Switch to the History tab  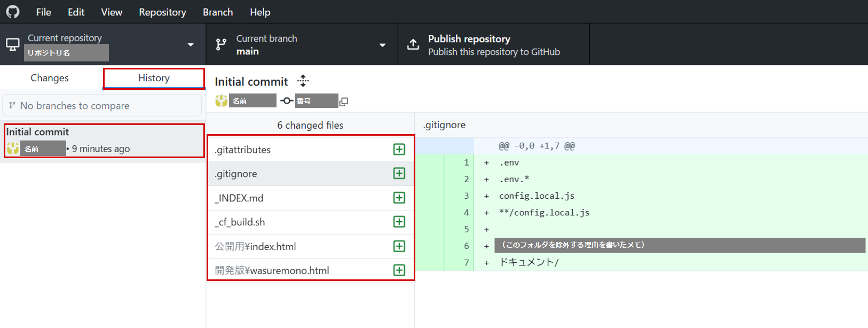pos(154,78)
